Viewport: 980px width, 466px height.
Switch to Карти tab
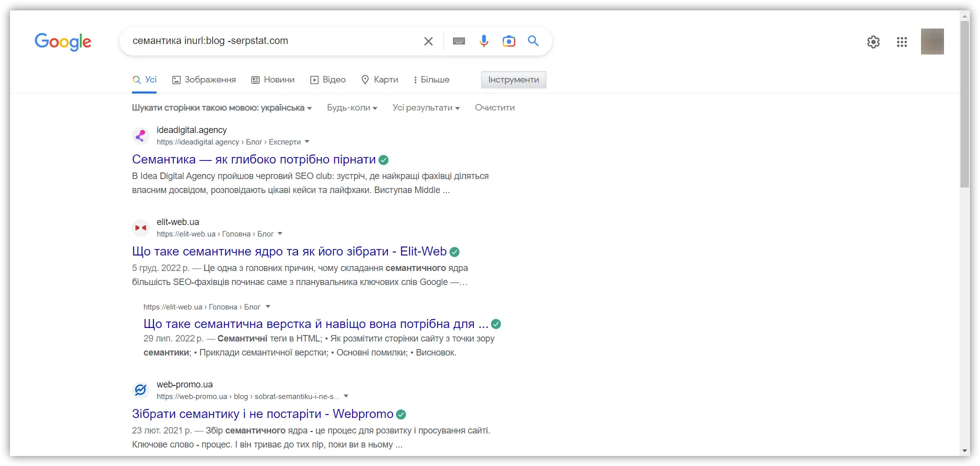[380, 80]
